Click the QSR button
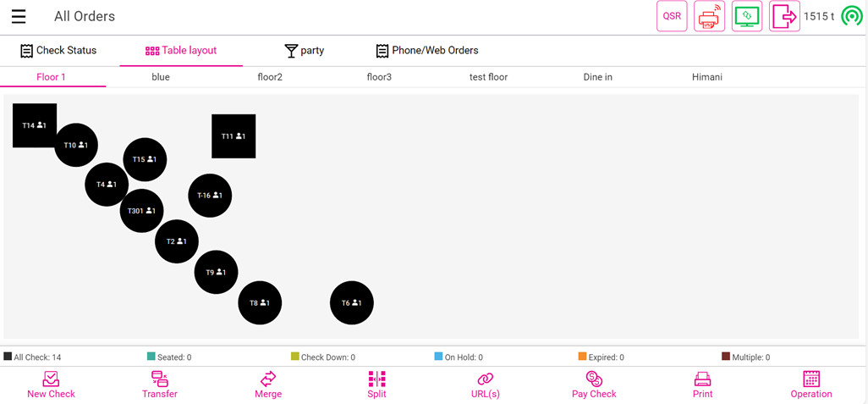Viewport: 868px width, 404px height. point(672,16)
